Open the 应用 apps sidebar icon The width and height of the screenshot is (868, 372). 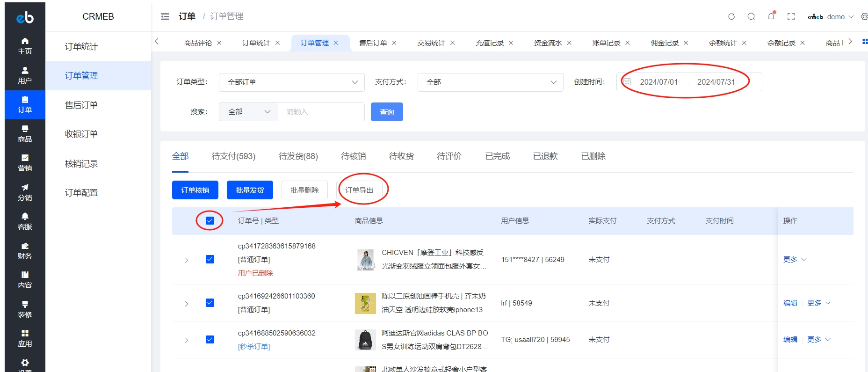[x=25, y=338]
